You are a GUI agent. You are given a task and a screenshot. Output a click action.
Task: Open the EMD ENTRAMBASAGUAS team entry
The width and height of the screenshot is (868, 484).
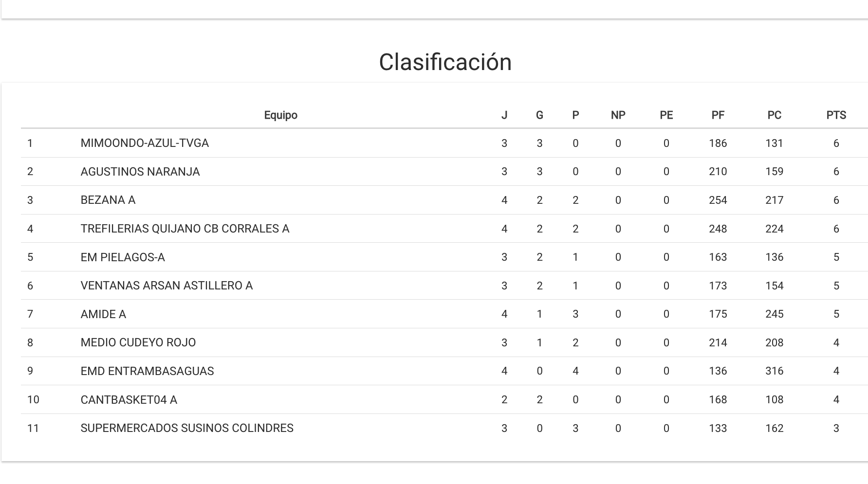(x=147, y=371)
